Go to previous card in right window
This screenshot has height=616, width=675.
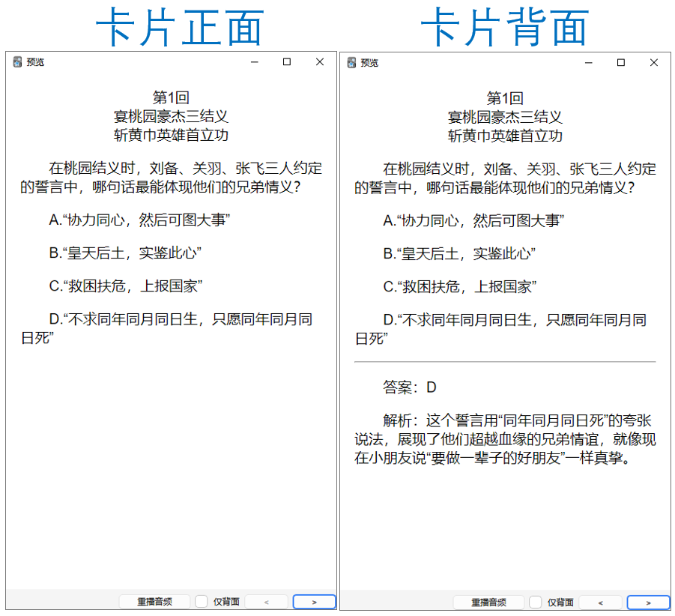pos(601,603)
